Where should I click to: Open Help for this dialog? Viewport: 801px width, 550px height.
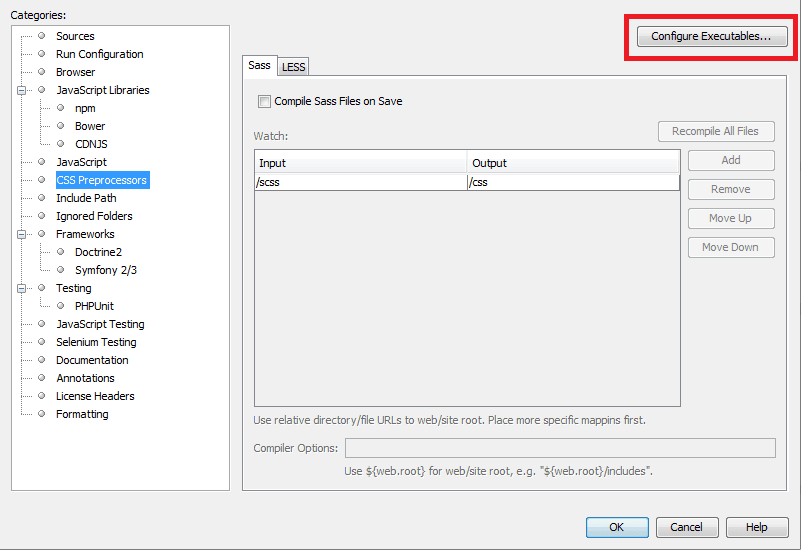(757, 527)
